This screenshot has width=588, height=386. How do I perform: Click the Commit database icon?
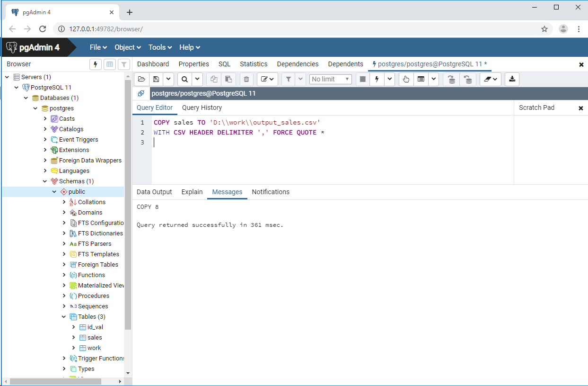(x=451, y=79)
